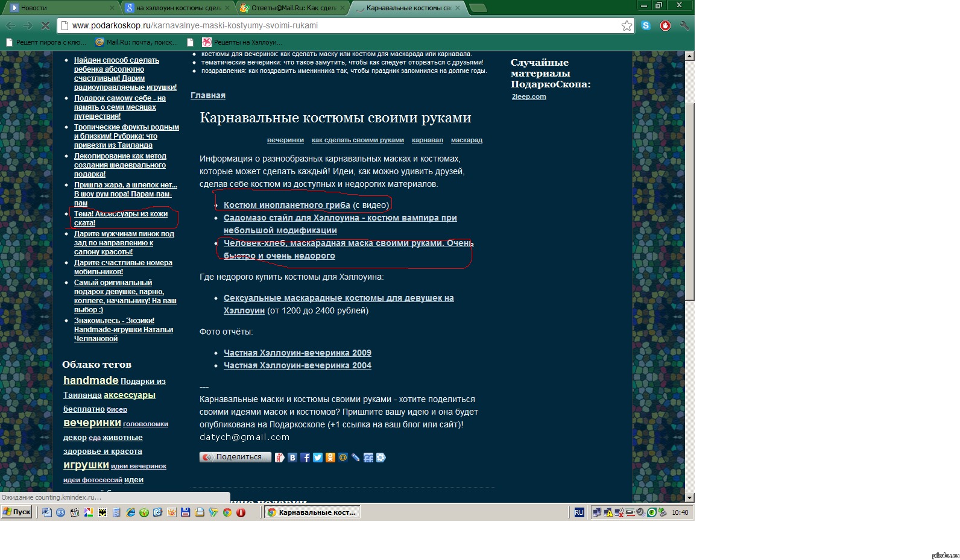This screenshot has width=960, height=560.
Task: Open the Рецепты на Хэллоуин bookmark
Action: 241,42
